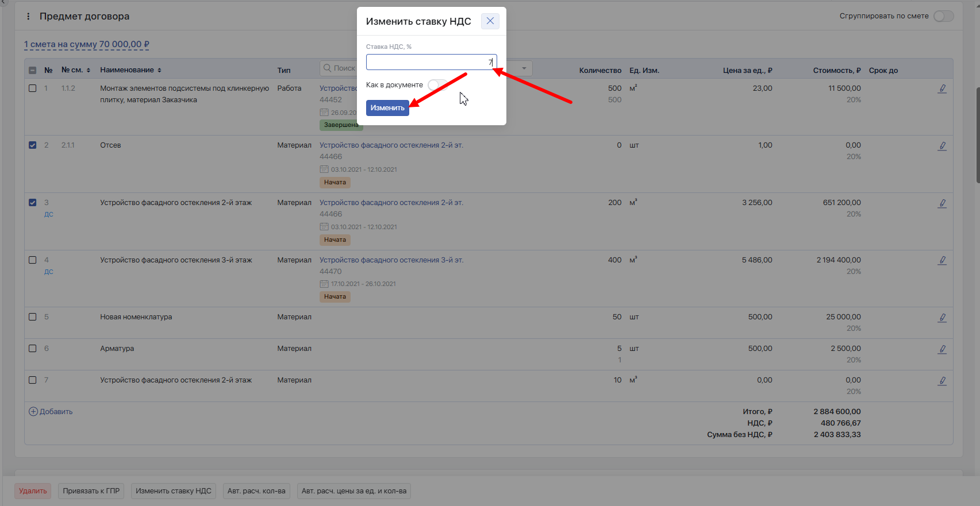Close the Изменить ставку НДС dialog

tap(490, 21)
